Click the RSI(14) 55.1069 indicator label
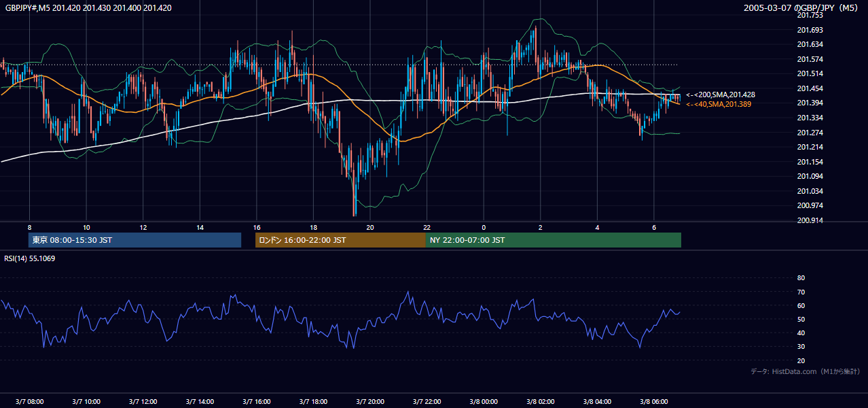Screen dimensions: 868x408 [x=30, y=258]
